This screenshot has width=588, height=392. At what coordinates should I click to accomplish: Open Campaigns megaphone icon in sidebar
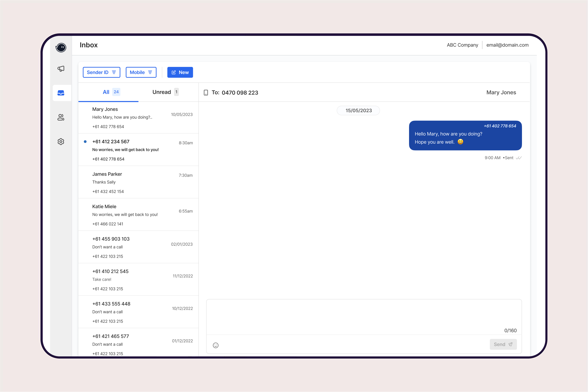point(61,68)
